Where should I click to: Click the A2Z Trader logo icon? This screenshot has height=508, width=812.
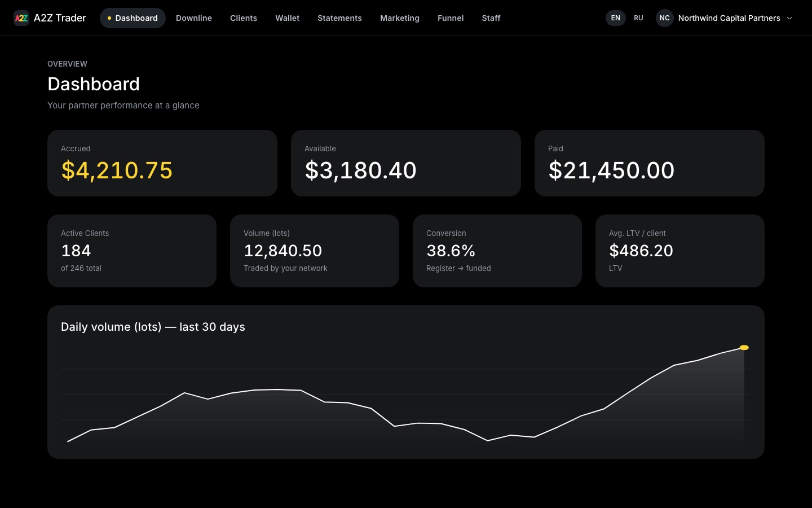[21, 18]
